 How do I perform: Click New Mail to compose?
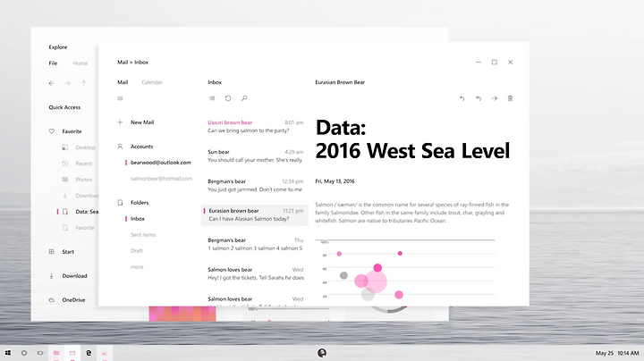pyautogui.click(x=142, y=122)
